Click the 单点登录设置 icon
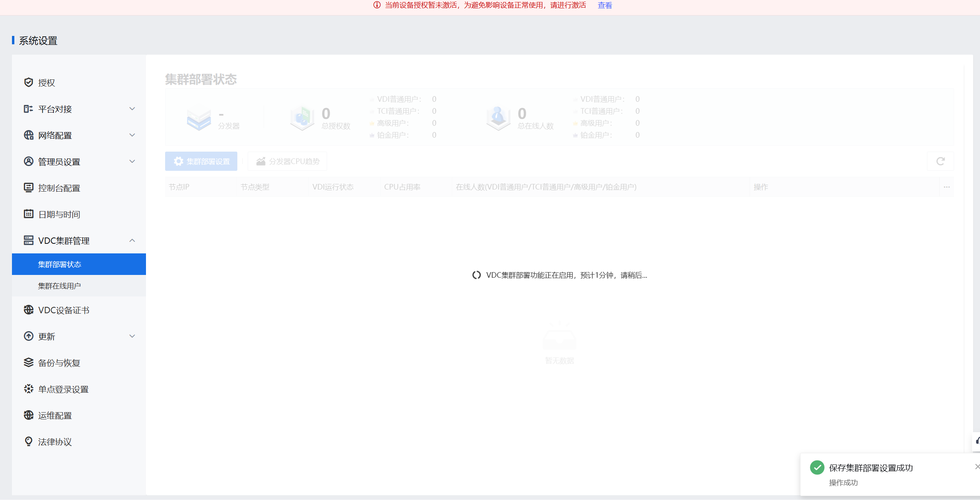Image resolution: width=980 pixels, height=500 pixels. point(28,389)
